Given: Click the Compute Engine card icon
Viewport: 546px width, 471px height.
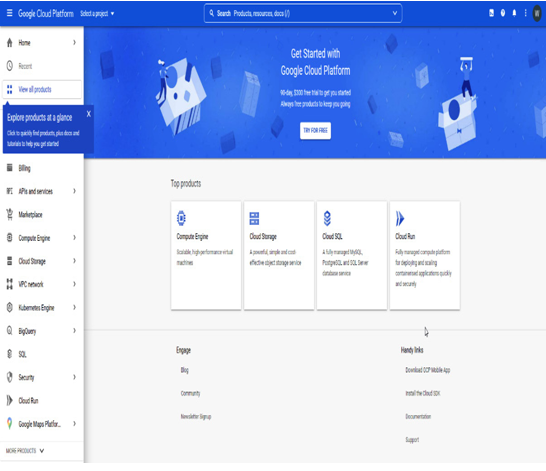Looking at the screenshot, I should (x=181, y=218).
